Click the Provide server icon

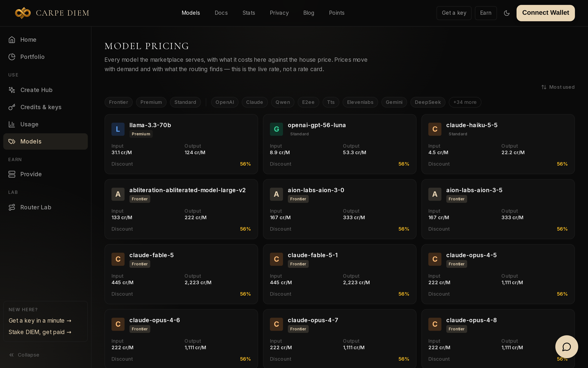tap(12, 174)
